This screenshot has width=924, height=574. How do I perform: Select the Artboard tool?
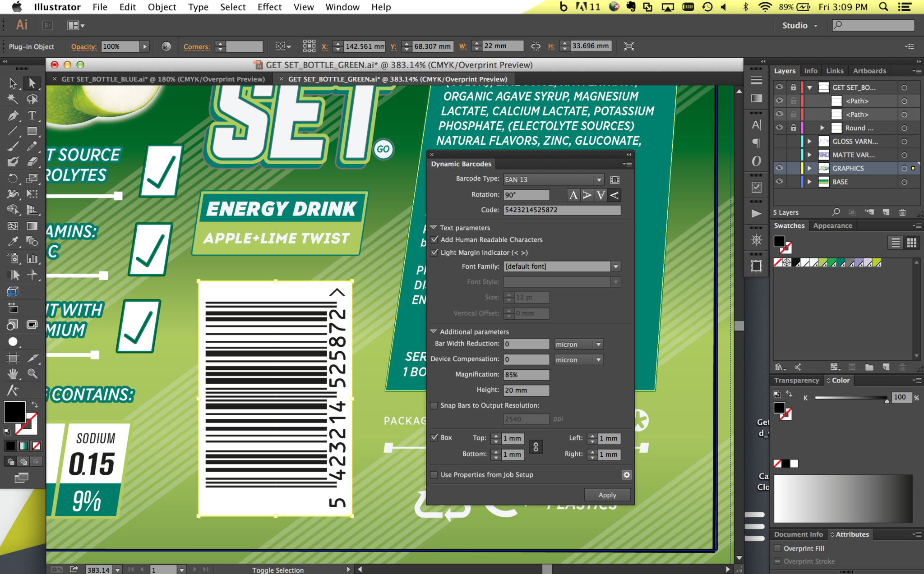click(x=13, y=358)
